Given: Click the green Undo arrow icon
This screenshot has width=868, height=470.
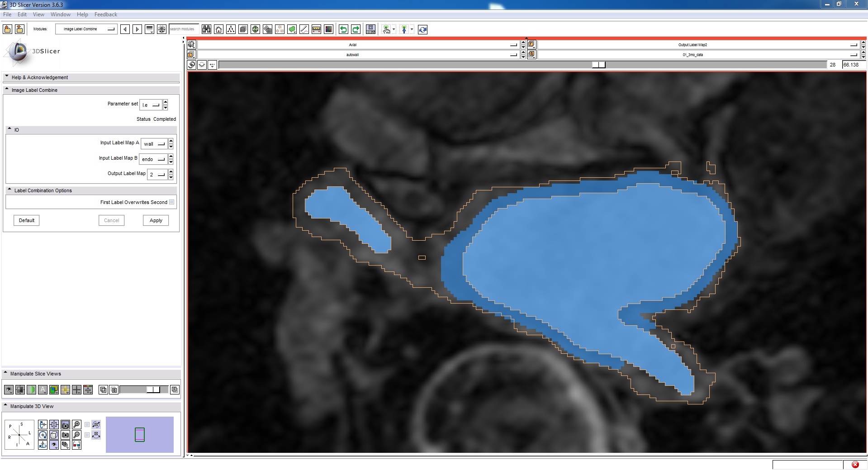Looking at the screenshot, I should point(344,29).
